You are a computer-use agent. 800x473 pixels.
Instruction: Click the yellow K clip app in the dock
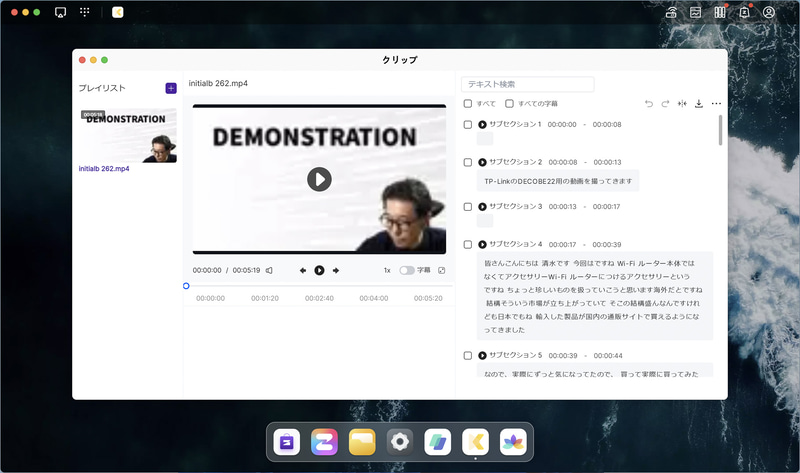pos(476,442)
